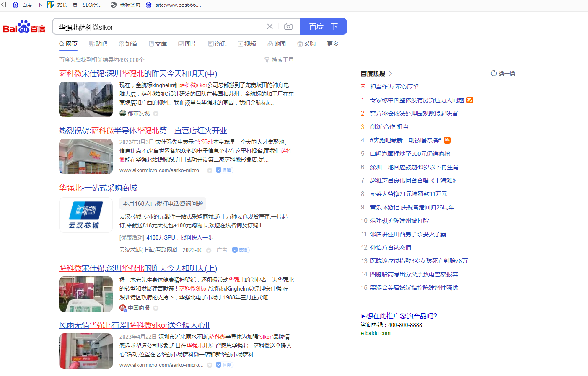Open hot topic 警方称会依法处理围观跳楼起哄者
The height and width of the screenshot is (376, 588).
(414, 113)
